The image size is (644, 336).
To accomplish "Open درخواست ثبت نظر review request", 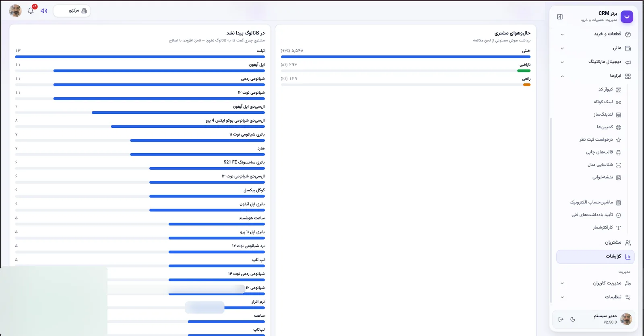I will (x=600, y=139).
